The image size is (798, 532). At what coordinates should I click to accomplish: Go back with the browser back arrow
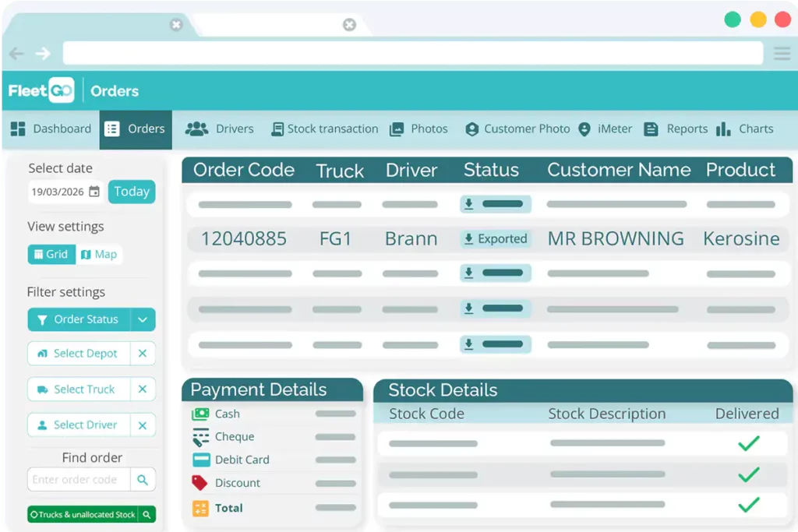(x=16, y=54)
